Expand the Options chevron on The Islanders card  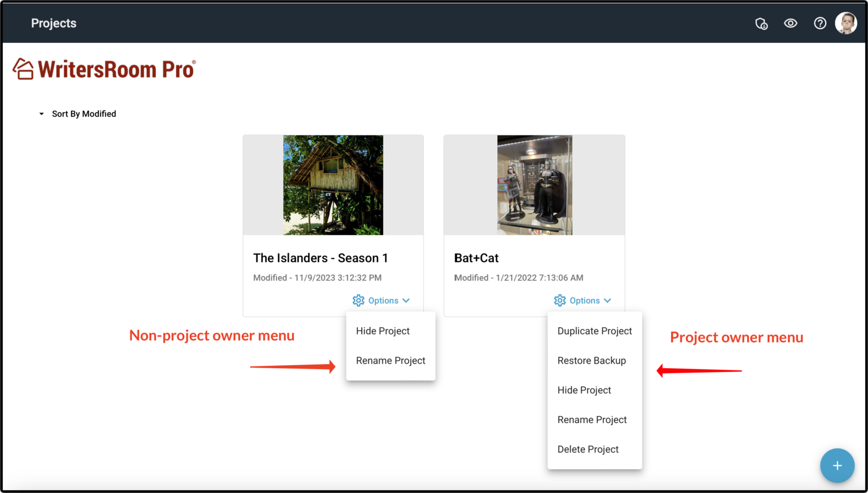tap(407, 300)
